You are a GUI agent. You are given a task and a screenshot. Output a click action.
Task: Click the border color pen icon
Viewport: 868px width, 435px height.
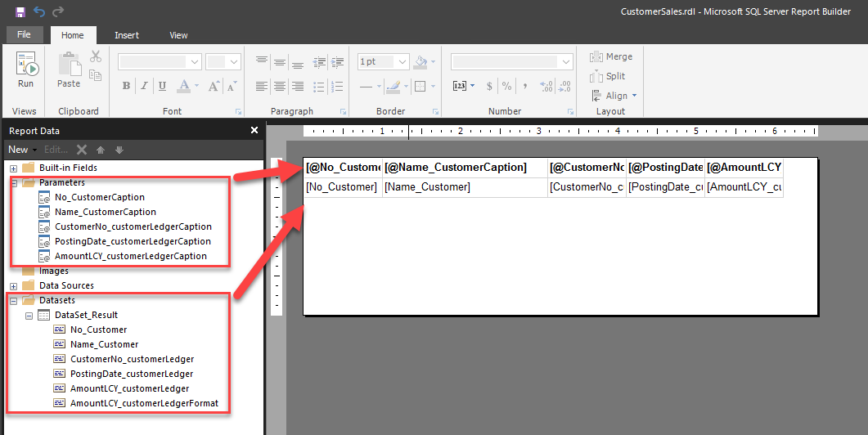(394, 87)
